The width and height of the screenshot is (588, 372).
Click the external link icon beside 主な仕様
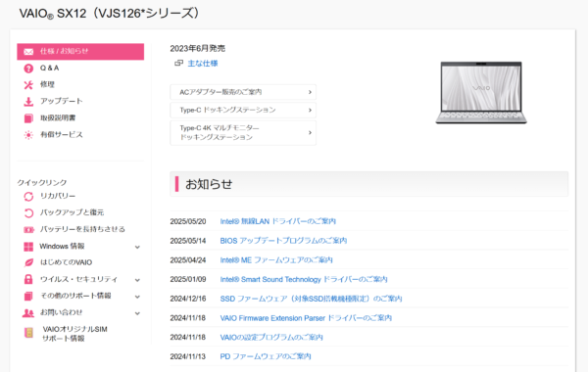tap(179, 64)
